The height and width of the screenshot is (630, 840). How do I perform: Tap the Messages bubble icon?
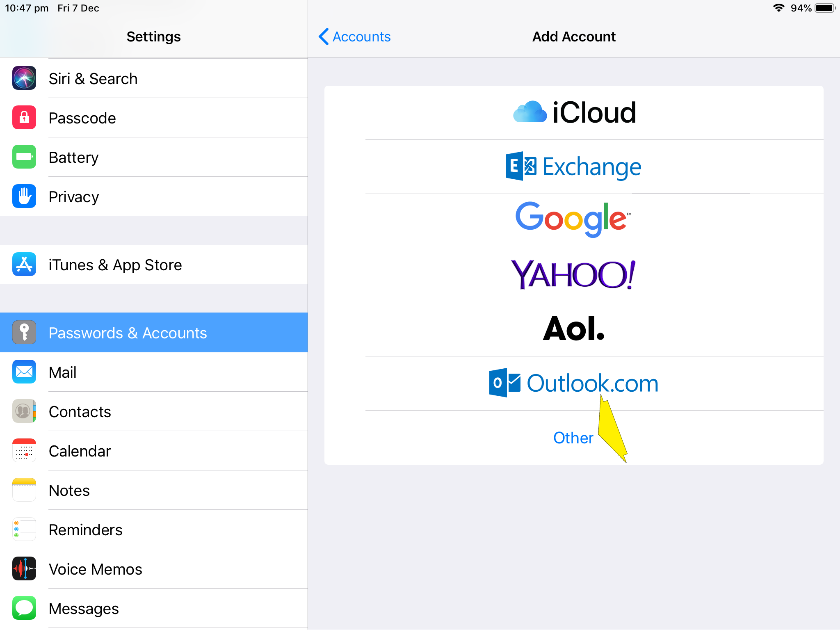click(24, 608)
